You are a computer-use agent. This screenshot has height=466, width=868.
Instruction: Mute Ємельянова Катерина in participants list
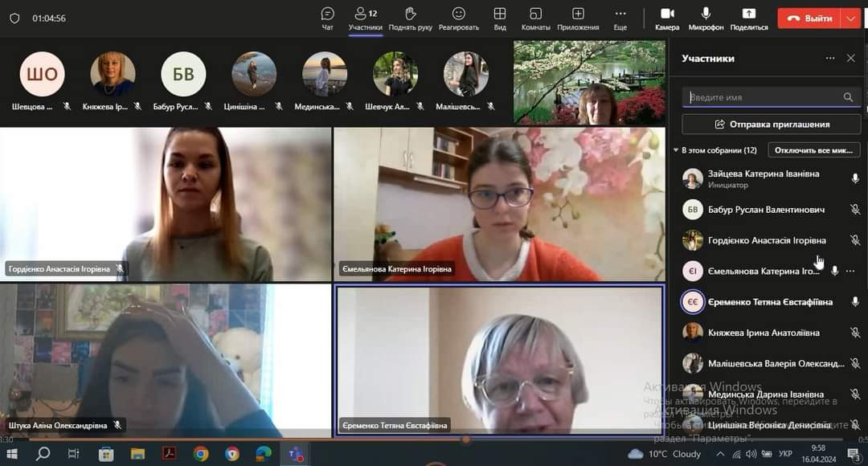point(835,271)
